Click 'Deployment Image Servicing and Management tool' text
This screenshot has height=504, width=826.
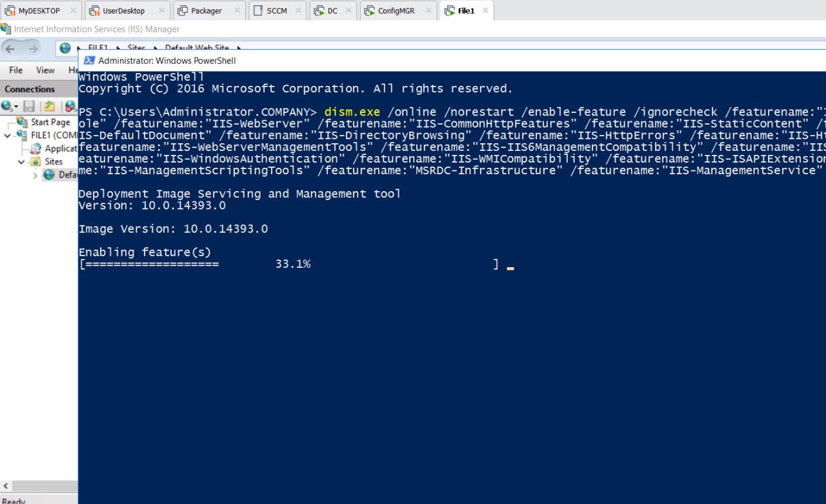tap(239, 194)
